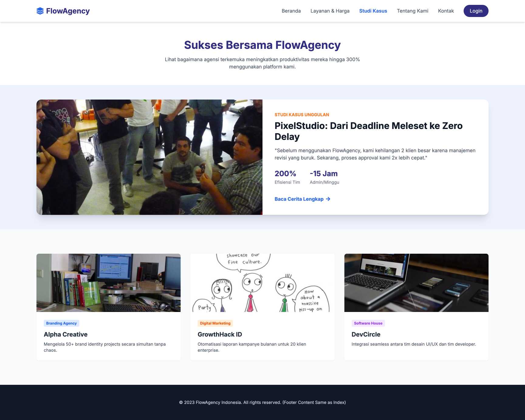Click the PixelStudio case study headline

tap(368, 131)
